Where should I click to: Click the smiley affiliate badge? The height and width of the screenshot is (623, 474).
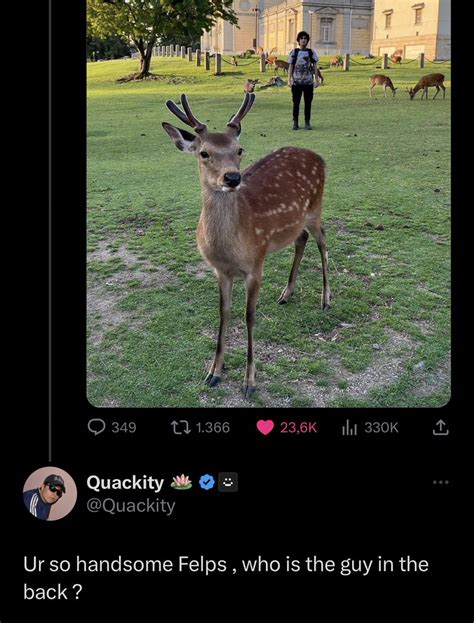pos(228,482)
